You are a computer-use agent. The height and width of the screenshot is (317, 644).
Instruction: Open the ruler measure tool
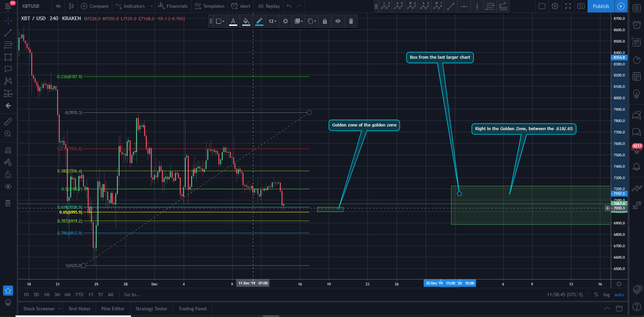pos(8,121)
